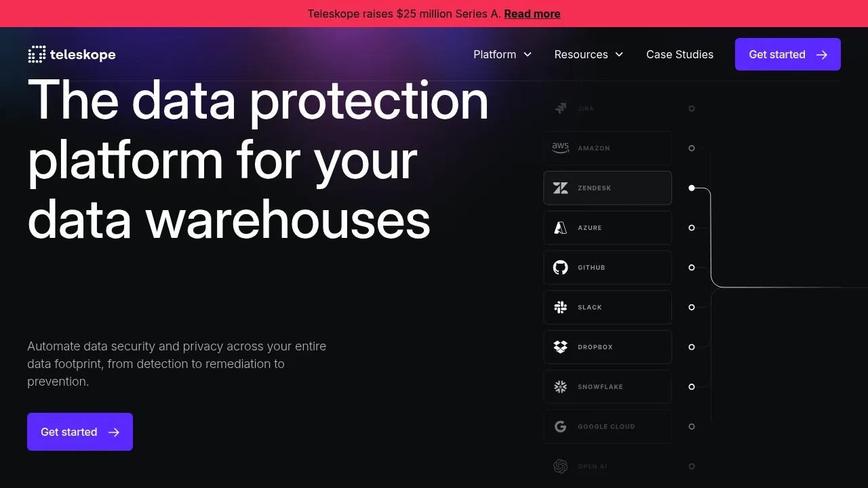
Task: Click the connector dot beside Zendesk
Action: click(692, 188)
